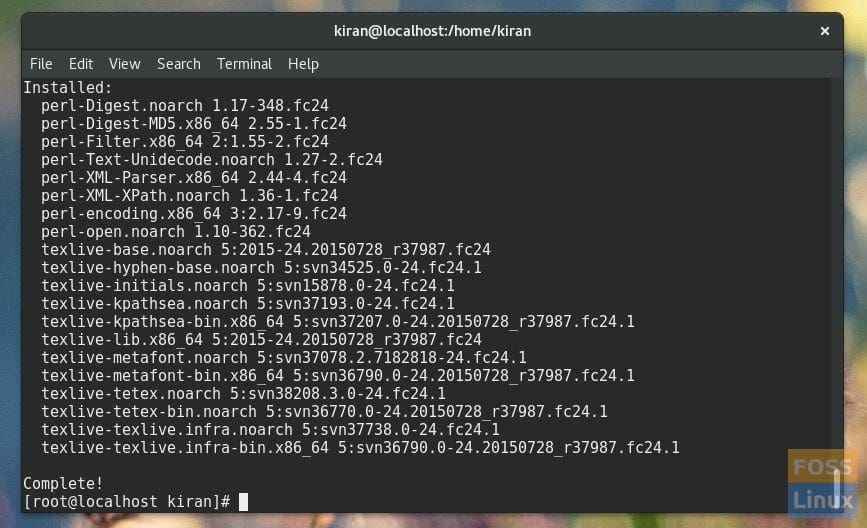Click the 'Complete!' message
This screenshot has width=867, height=528.
63,483
